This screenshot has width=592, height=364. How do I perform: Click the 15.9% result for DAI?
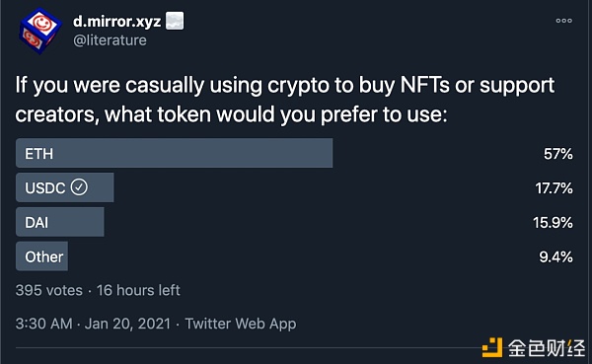(x=553, y=222)
